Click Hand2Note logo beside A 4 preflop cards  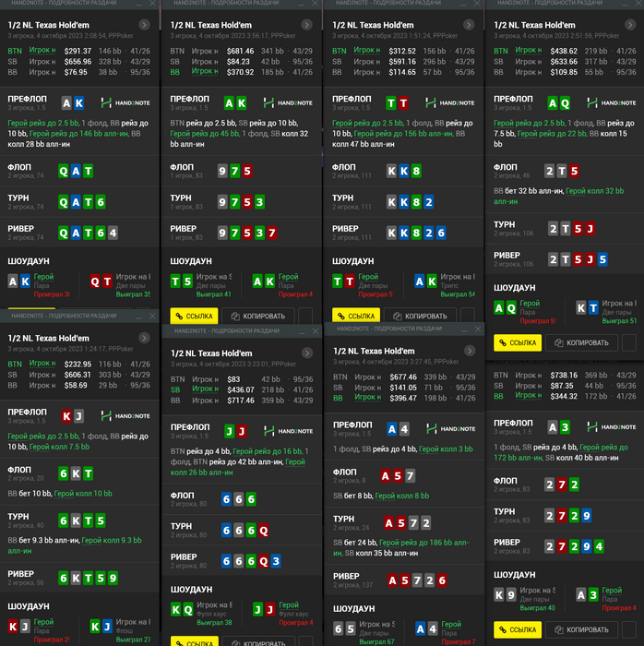[451, 429]
